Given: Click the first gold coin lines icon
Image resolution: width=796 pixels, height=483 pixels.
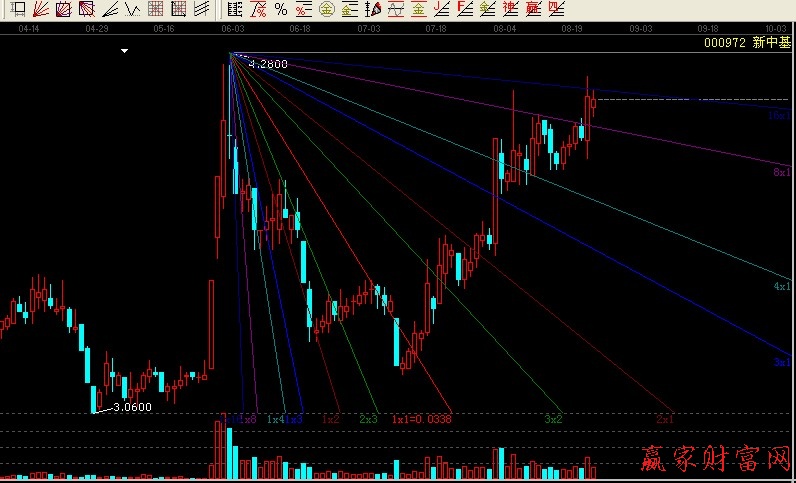Looking at the screenshot, I should click(326, 10).
